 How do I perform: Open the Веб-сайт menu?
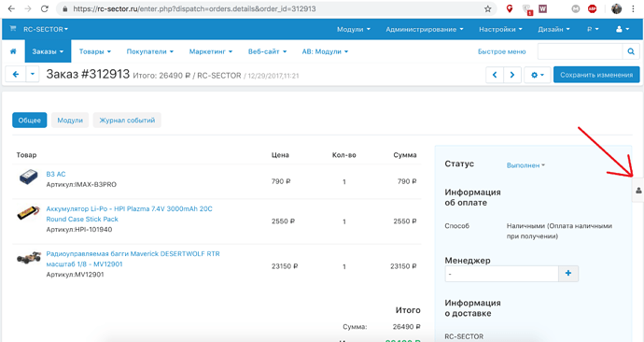267,51
